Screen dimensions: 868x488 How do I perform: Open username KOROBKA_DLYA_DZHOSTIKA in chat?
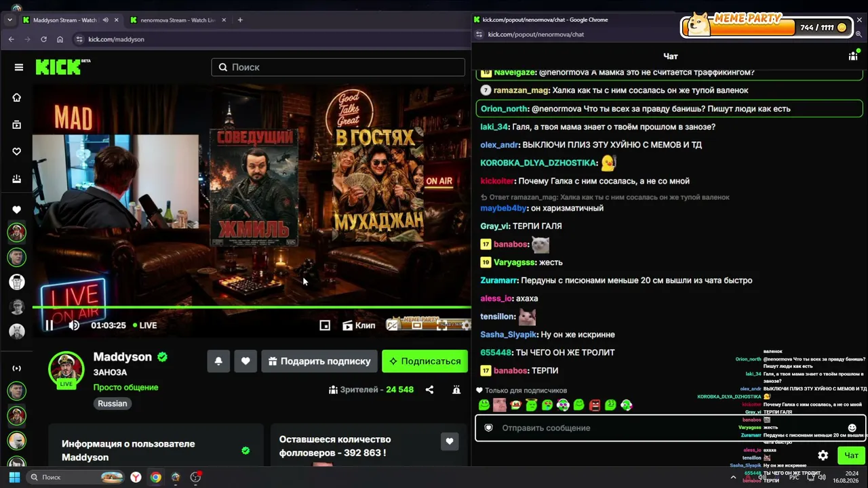point(538,163)
